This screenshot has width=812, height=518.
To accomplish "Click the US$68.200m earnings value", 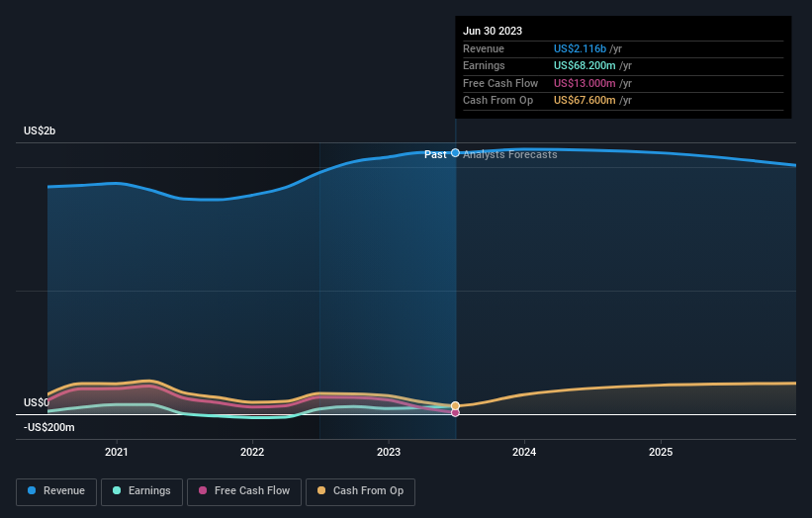I will pos(585,65).
